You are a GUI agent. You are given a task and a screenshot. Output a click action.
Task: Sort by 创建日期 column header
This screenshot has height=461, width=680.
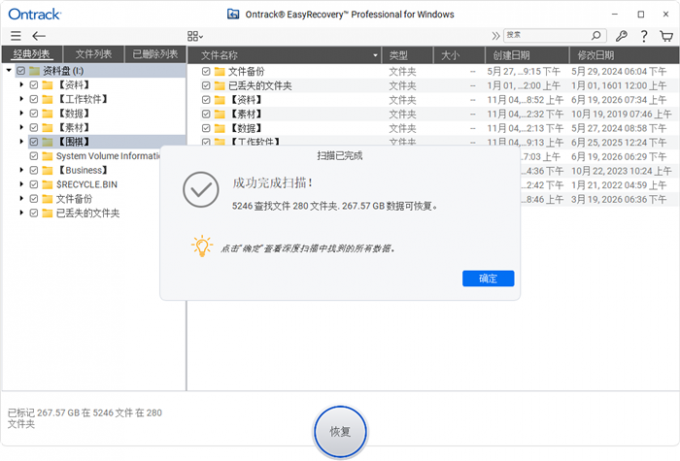pos(527,55)
